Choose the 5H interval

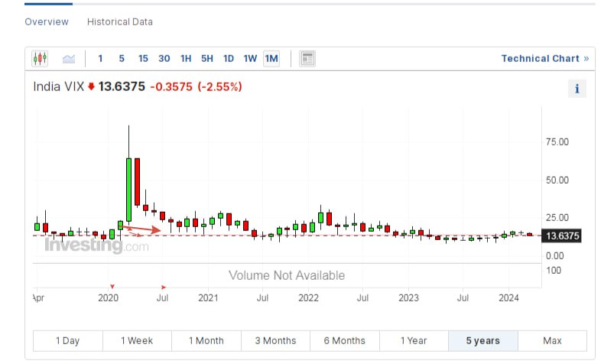207,59
